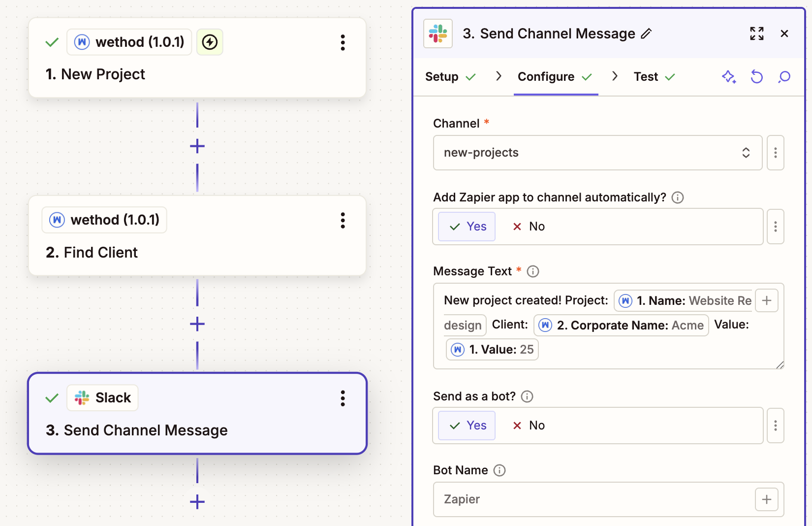Open the comment bubble icon
Image resolution: width=812 pixels, height=526 pixels.
point(784,77)
